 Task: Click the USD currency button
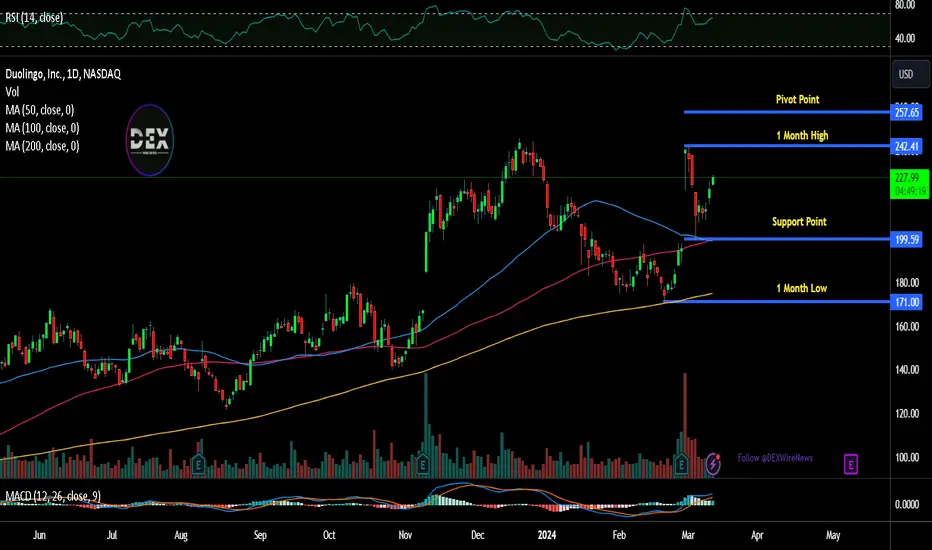point(911,74)
